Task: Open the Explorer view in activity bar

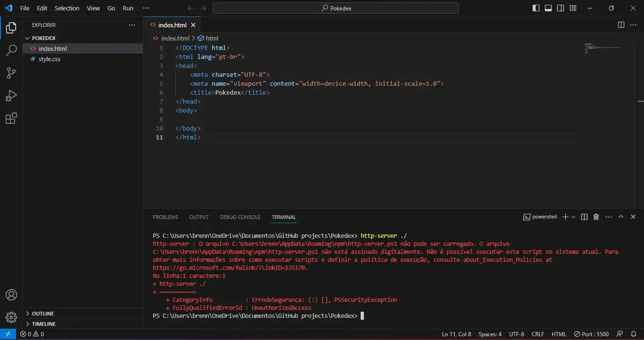Action: tap(11, 28)
